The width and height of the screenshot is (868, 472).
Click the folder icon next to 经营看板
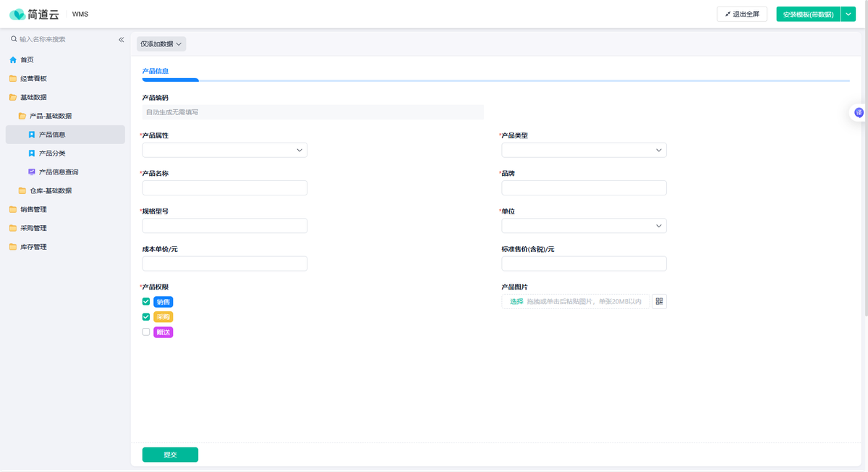(x=13, y=79)
